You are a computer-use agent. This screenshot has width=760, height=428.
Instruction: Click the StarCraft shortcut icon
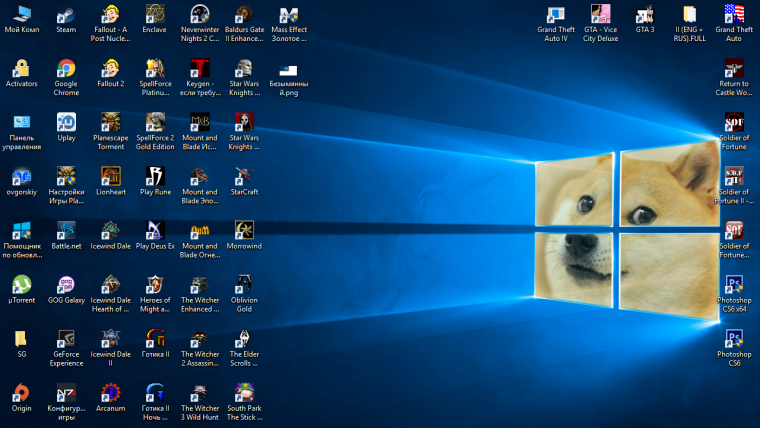(244, 176)
